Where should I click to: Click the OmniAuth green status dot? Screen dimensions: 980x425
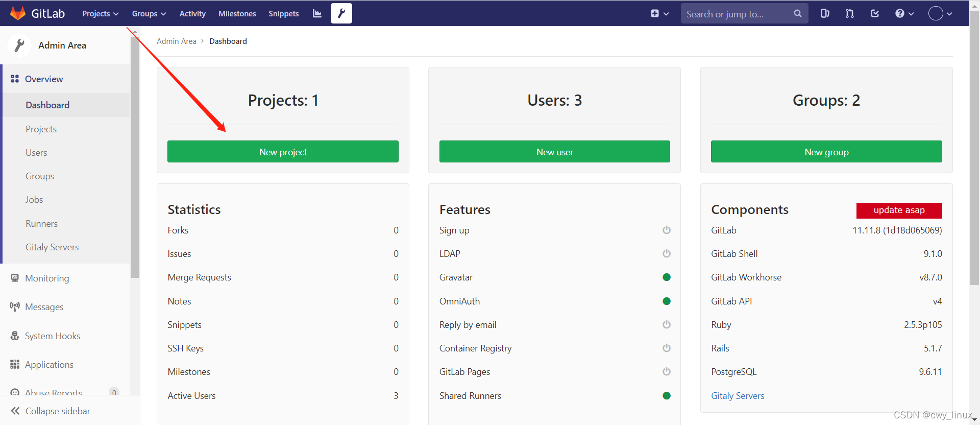pos(667,301)
